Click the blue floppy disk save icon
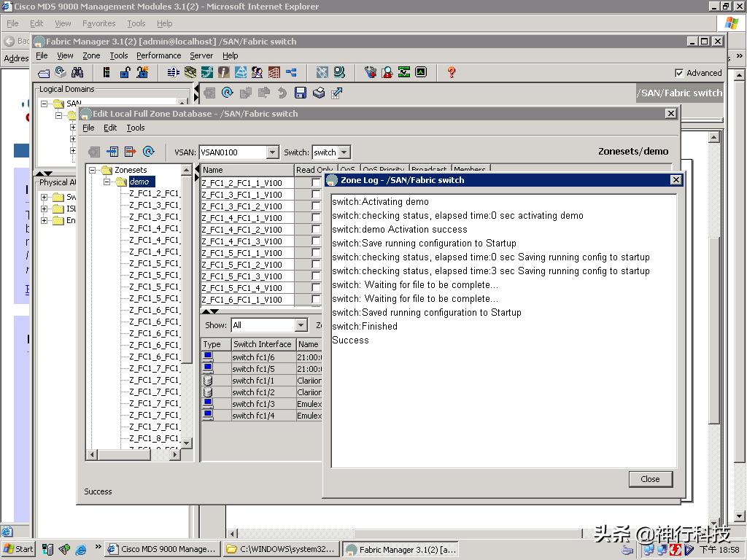This screenshot has width=747, height=560. tap(300, 93)
